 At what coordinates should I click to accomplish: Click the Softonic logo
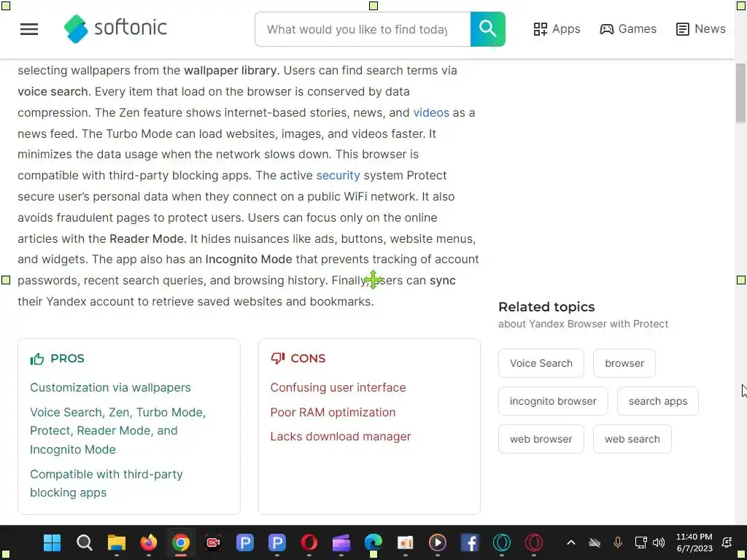click(x=116, y=28)
